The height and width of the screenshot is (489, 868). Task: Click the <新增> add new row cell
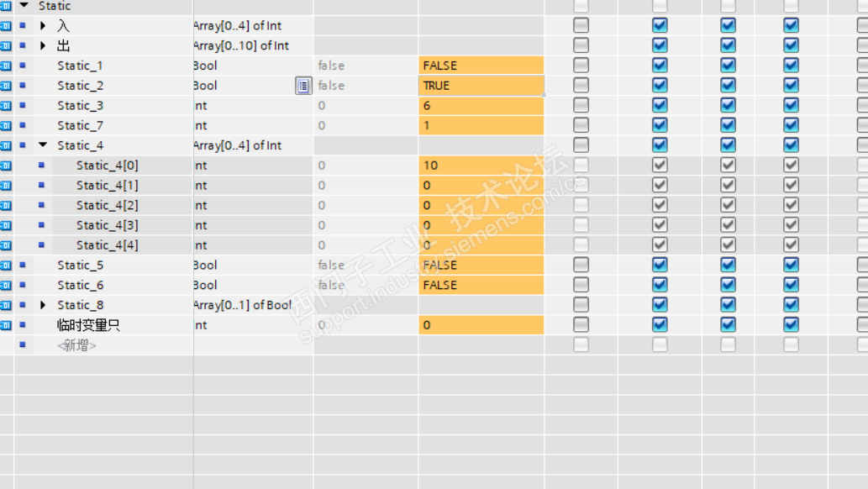pos(77,345)
